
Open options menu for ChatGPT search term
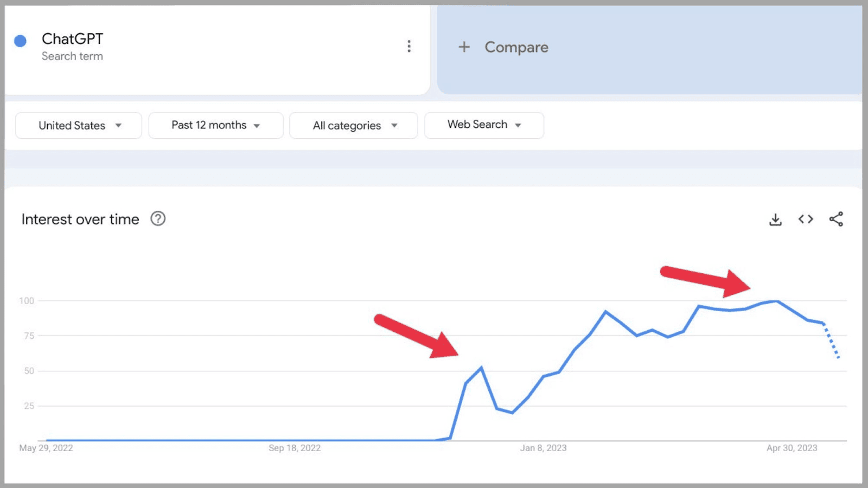coord(409,47)
